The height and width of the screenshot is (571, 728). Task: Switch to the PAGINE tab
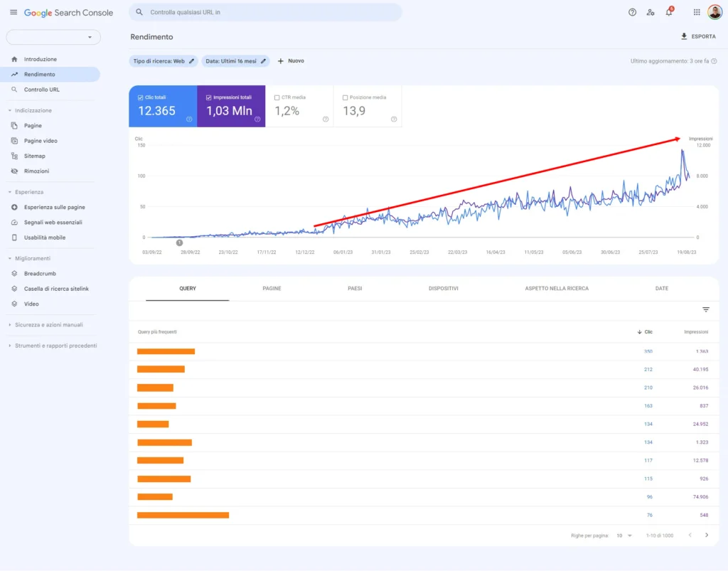(x=271, y=288)
